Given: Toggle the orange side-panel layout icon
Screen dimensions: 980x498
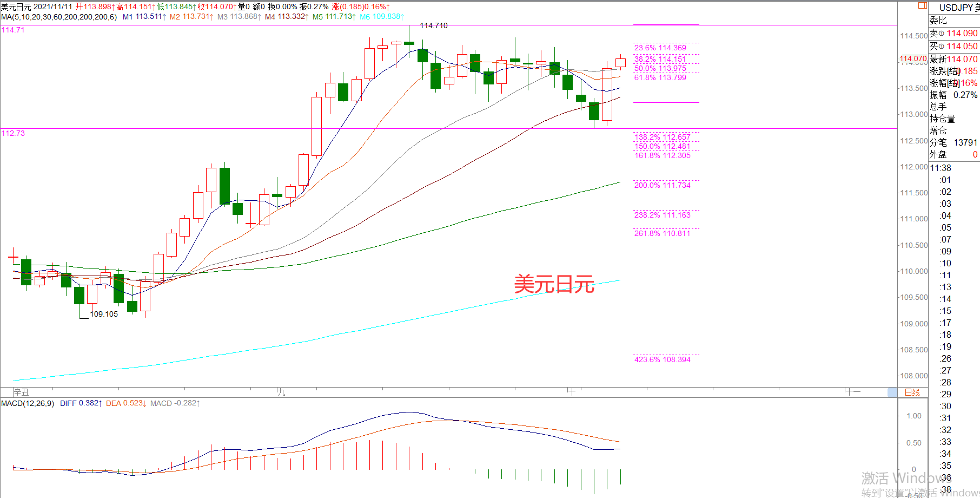Looking at the screenshot, I should pos(923,6).
